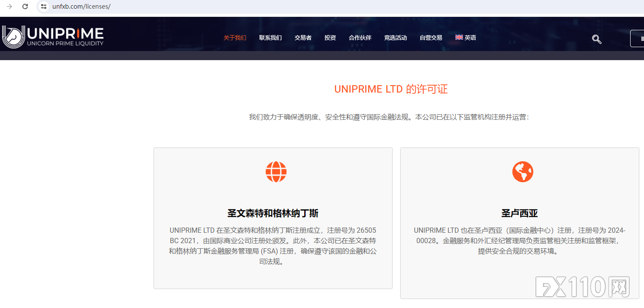Click the browser reload icon

tap(25, 6)
